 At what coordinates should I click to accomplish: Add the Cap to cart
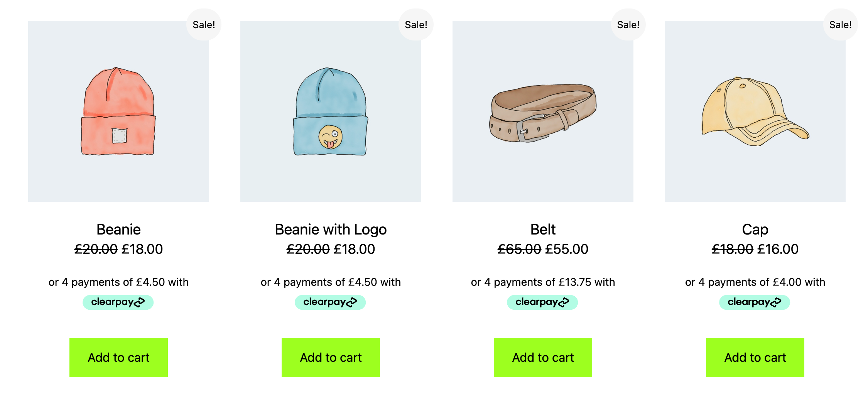point(755,358)
